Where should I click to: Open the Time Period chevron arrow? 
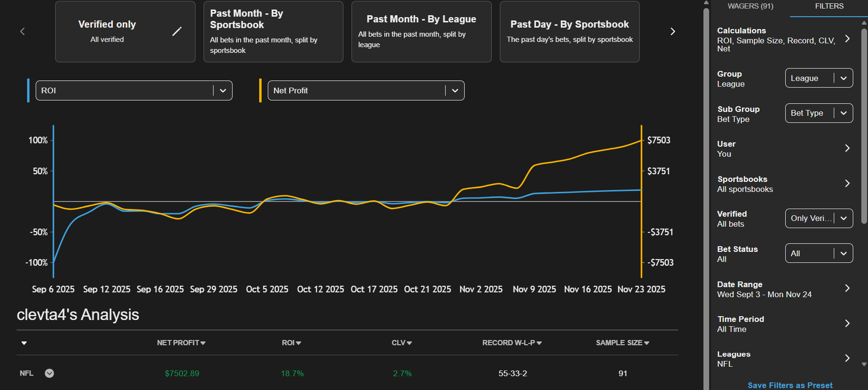tap(847, 323)
